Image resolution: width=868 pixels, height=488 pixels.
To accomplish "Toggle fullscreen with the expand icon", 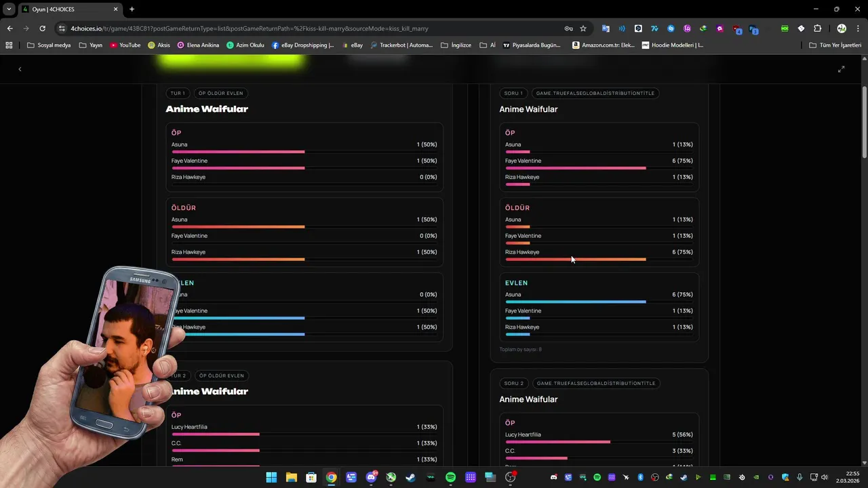I will 841,69.
